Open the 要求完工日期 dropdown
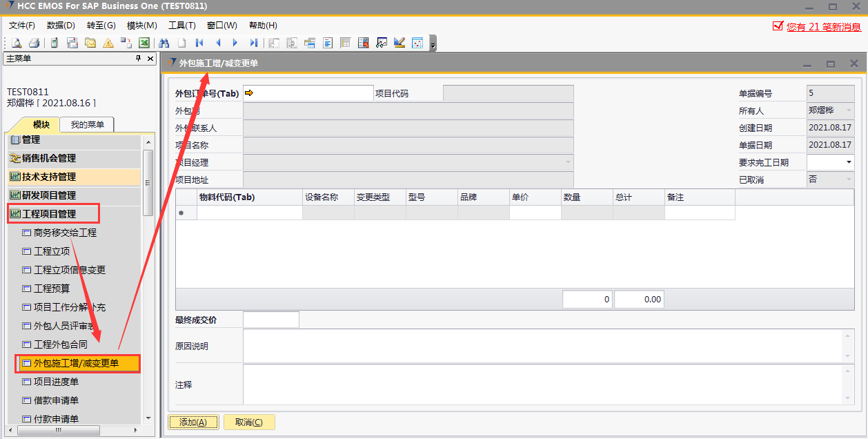868x439 pixels. (x=848, y=163)
